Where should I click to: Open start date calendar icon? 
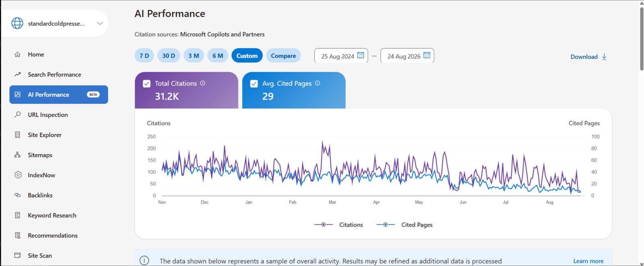[361, 55]
